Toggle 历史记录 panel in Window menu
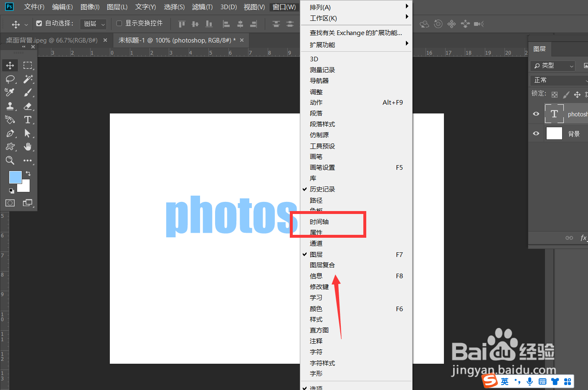588x390 pixels. [x=356, y=189]
